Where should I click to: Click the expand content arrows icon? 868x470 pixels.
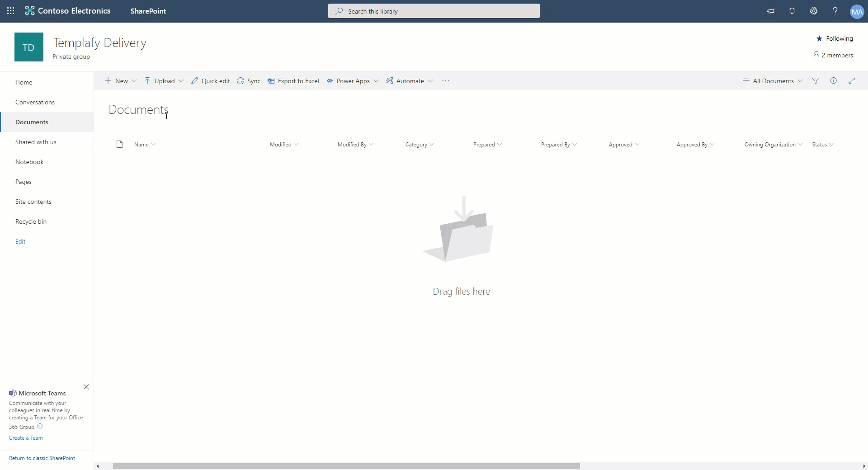[852, 81]
